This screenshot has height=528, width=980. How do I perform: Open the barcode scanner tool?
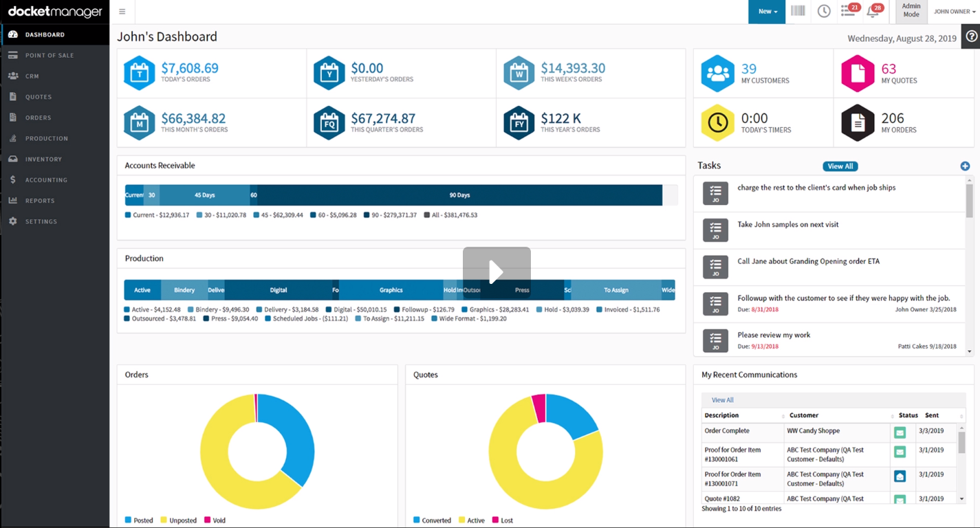[798, 11]
